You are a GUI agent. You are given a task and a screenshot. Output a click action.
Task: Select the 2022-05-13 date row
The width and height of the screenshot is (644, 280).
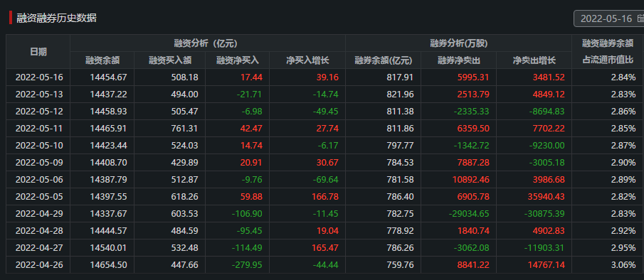pyautogui.click(x=324, y=95)
